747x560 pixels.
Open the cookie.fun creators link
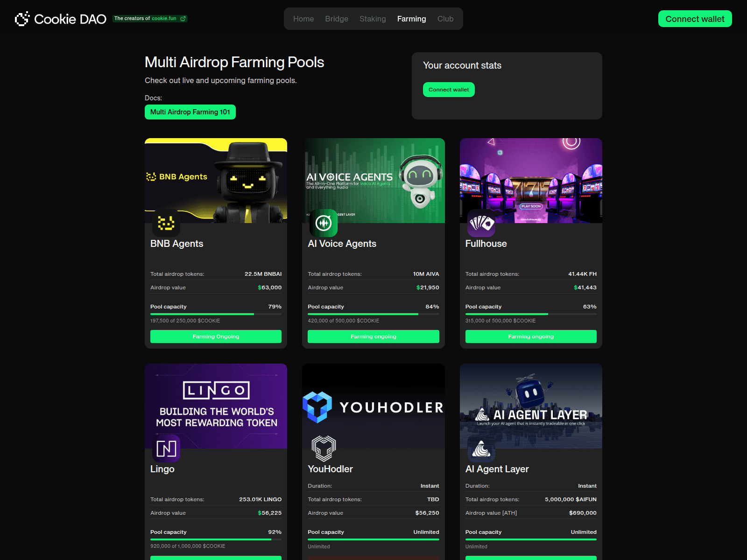tap(164, 19)
